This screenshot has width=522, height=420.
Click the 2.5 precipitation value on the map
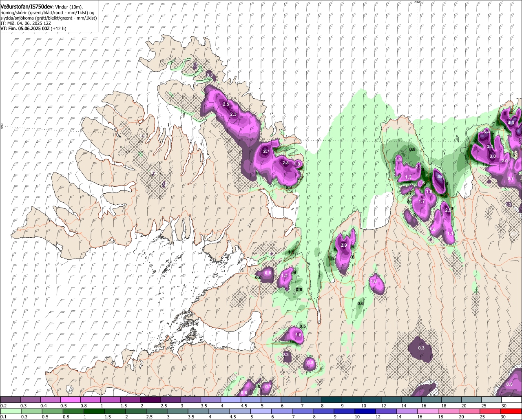pyautogui.click(x=226, y=104)
